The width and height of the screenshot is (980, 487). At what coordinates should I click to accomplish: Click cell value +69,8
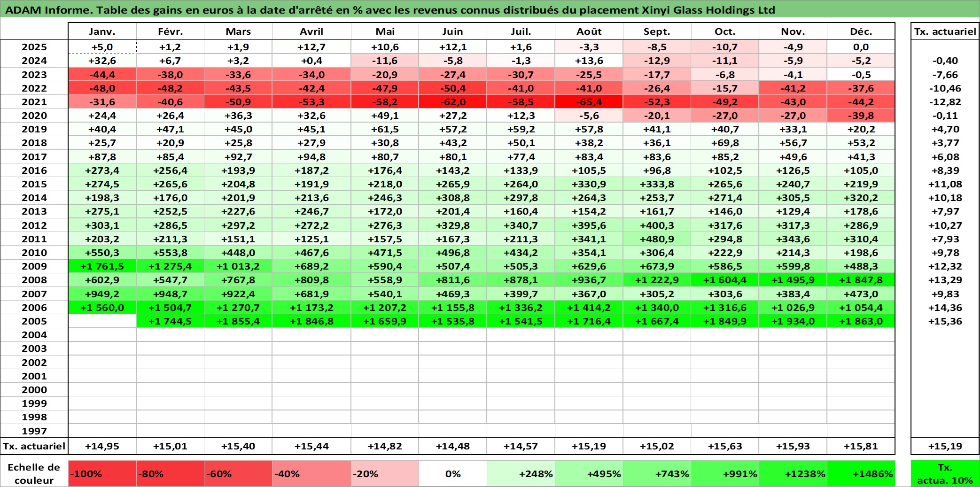pos(725,143)
